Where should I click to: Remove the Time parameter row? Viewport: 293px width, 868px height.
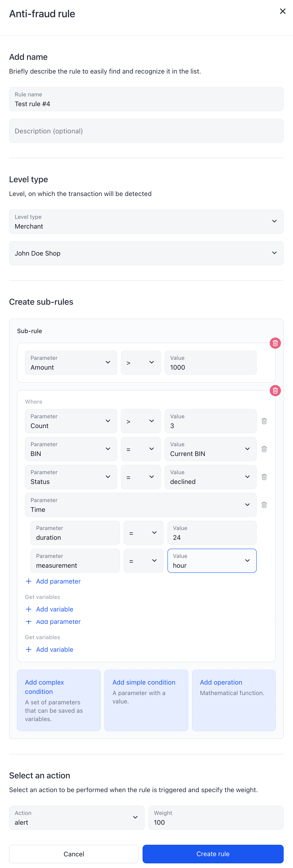pos(264,505)
